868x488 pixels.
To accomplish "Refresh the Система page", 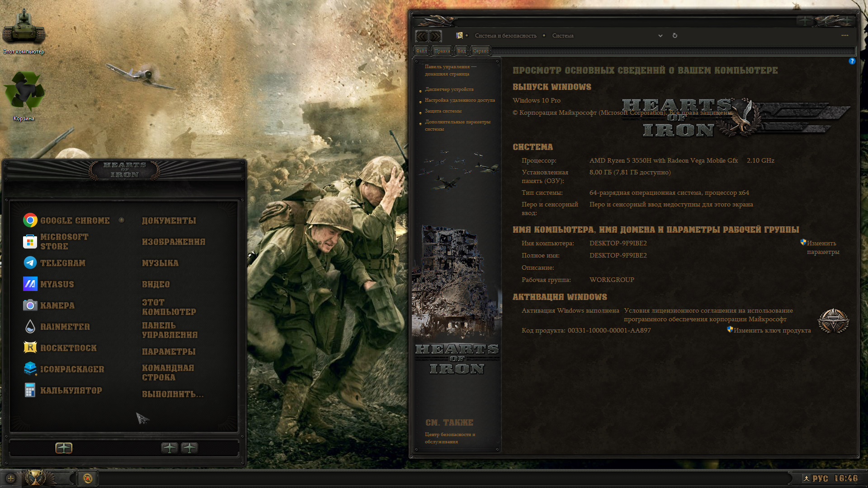I will (x=675, y=36).
